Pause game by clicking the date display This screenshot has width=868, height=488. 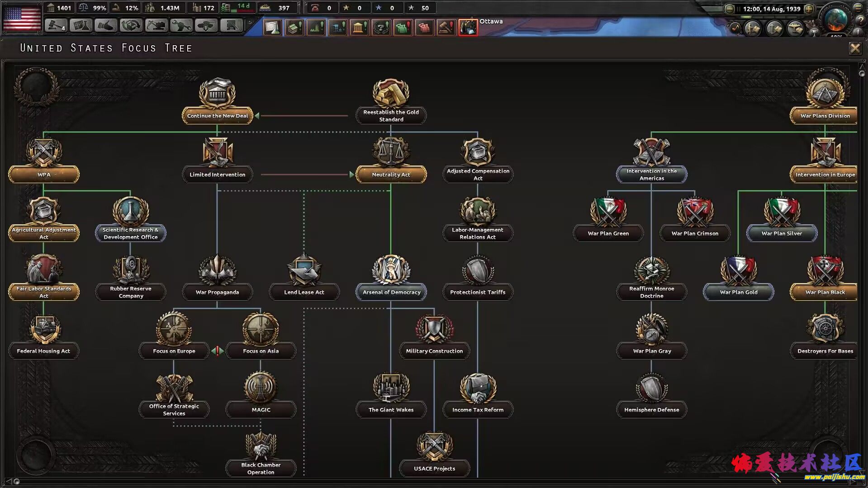771,9
